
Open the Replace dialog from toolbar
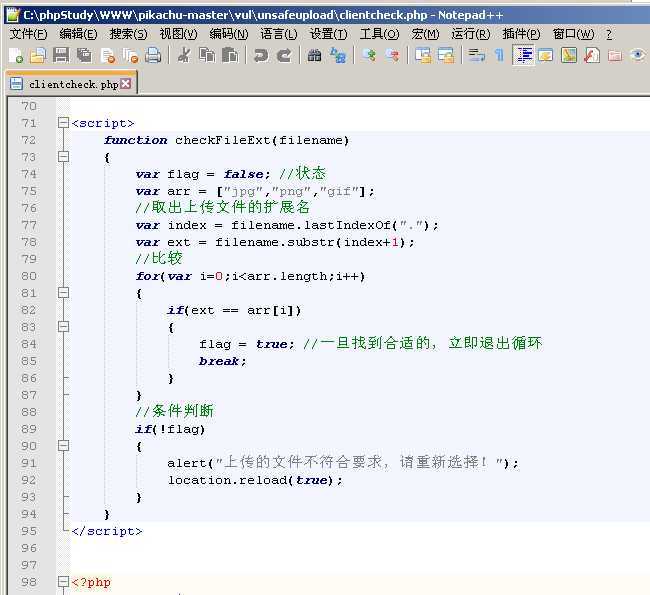(x=338, y=55)
